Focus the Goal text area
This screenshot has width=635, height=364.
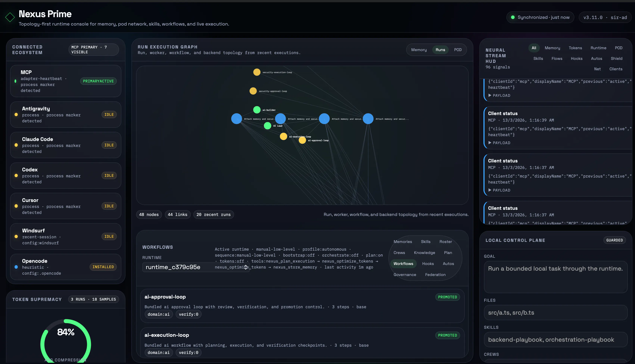pos(556,277)
